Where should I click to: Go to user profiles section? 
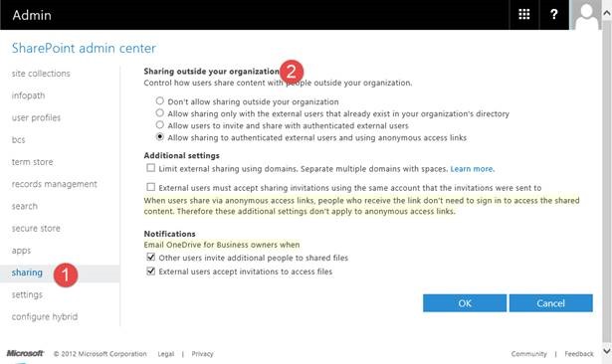pos(36,117)
